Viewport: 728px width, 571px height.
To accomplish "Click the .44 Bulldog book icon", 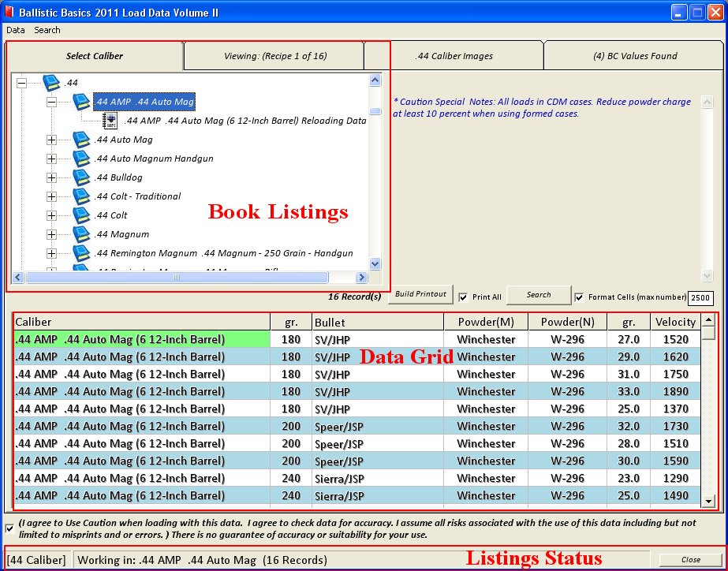I will [x=82, y=177].
